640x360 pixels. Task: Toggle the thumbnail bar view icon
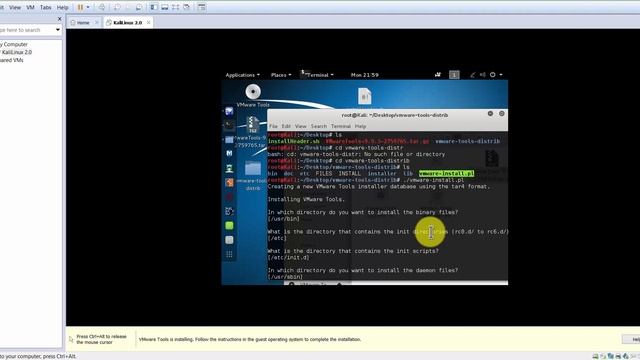coord(164,7)
